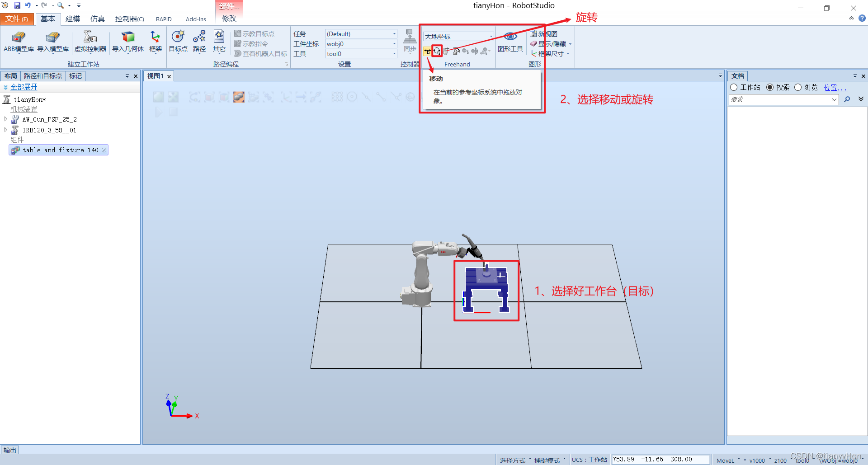Select the Freehand Rotate tool

[437, 51]
